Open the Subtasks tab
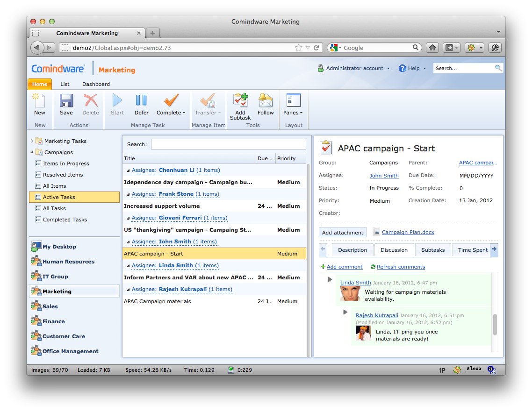The height and width of the screenshot is (412, 532). (433, 250)
